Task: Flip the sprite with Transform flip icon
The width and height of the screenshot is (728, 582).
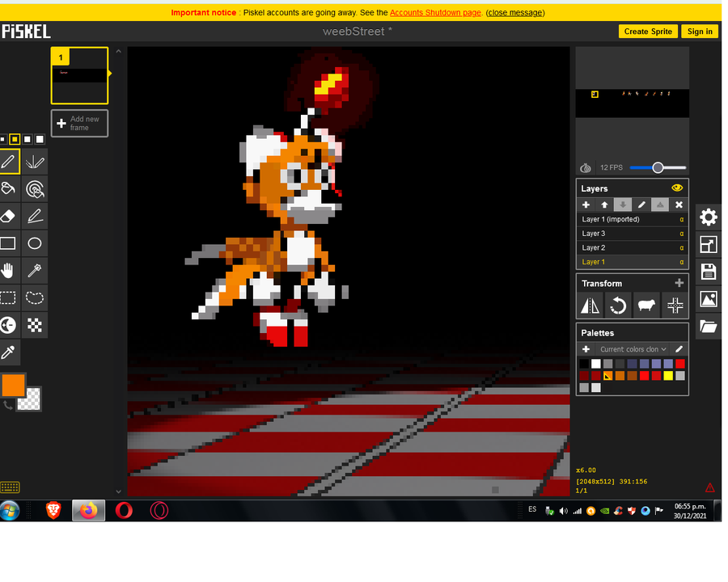Action: [590, 306]
